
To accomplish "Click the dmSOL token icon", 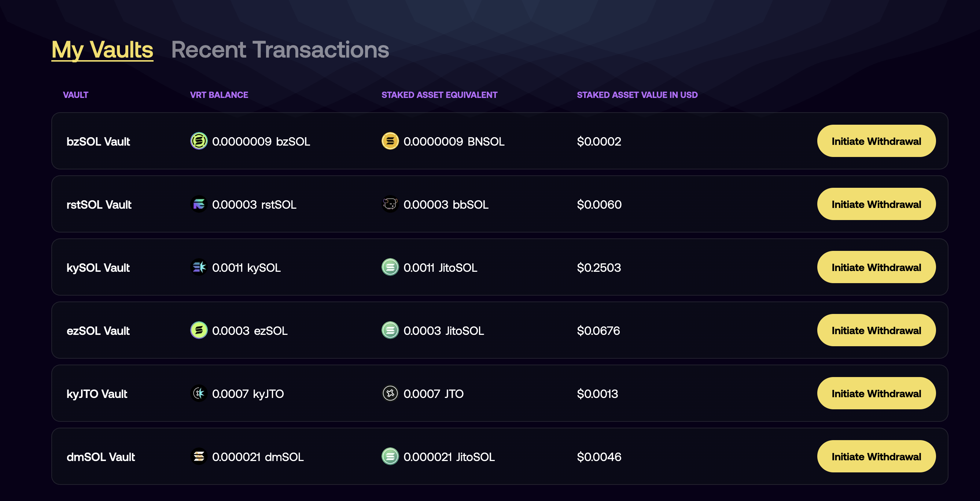I will pyautogui.click(x=199, y=457).
